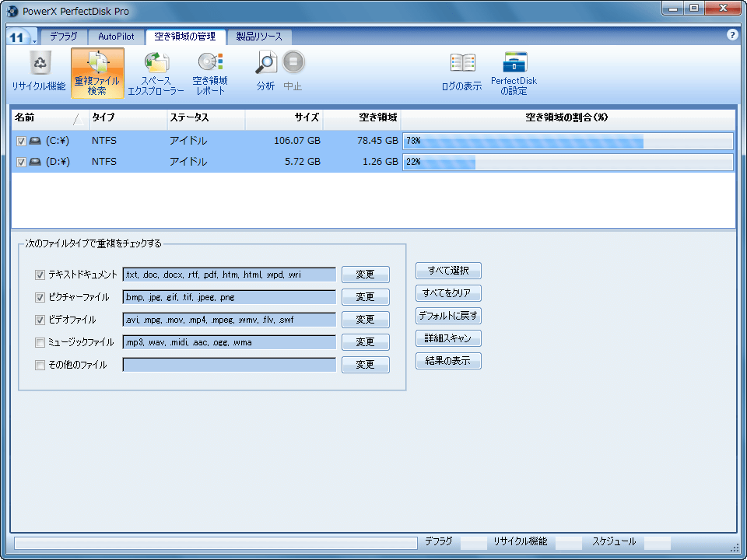Viewport: 747px width, 560px height.
Task: Toggle the ビデオファイル checkbox
Action: (40, 320)
